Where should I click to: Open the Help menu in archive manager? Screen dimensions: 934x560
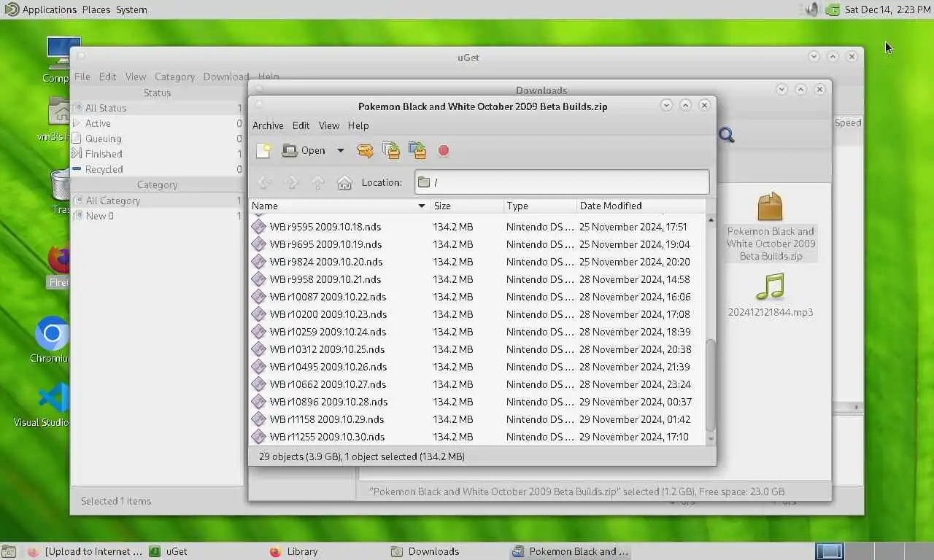(358, 125)
